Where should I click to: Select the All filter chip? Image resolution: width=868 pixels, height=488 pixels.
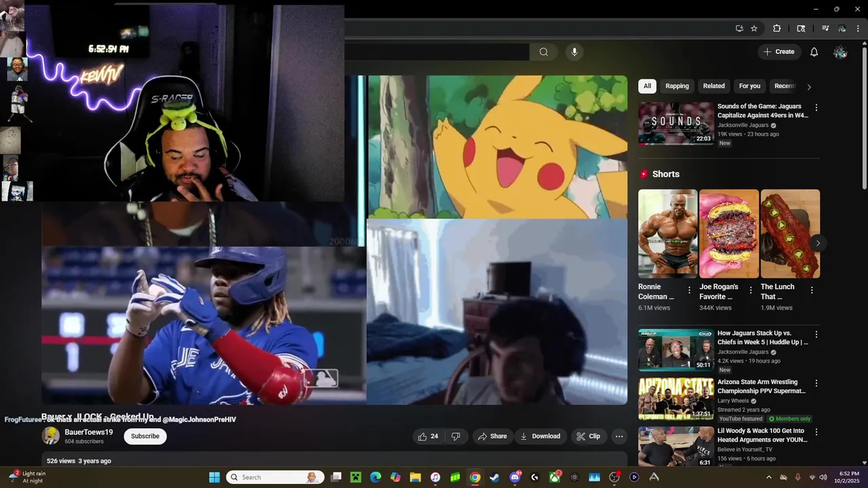point(647,86)
